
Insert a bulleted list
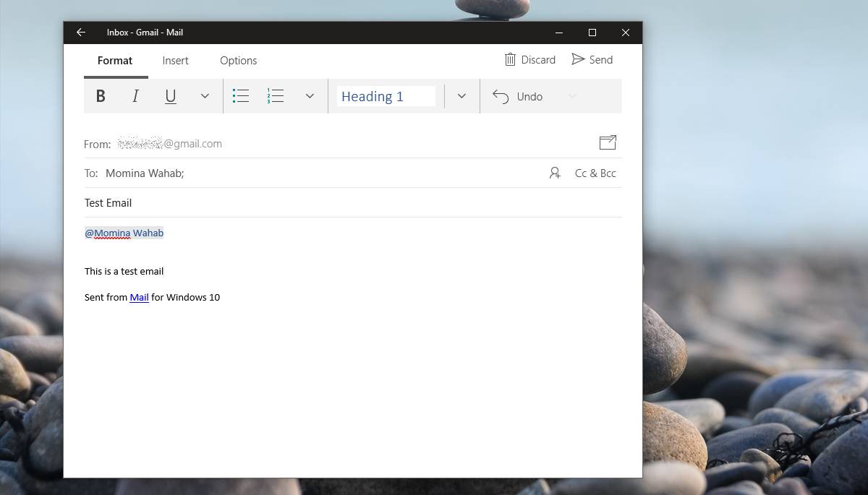[x=241, y=95]
